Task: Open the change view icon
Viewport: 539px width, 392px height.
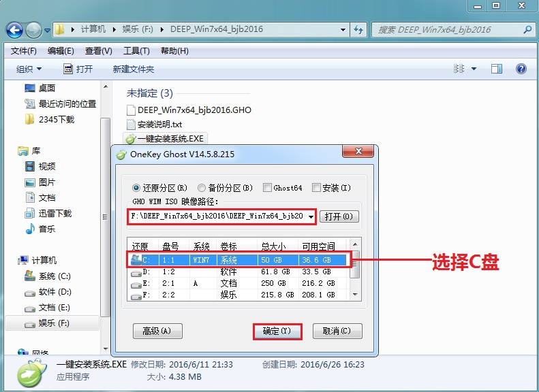Action: [x=459, y=69]
